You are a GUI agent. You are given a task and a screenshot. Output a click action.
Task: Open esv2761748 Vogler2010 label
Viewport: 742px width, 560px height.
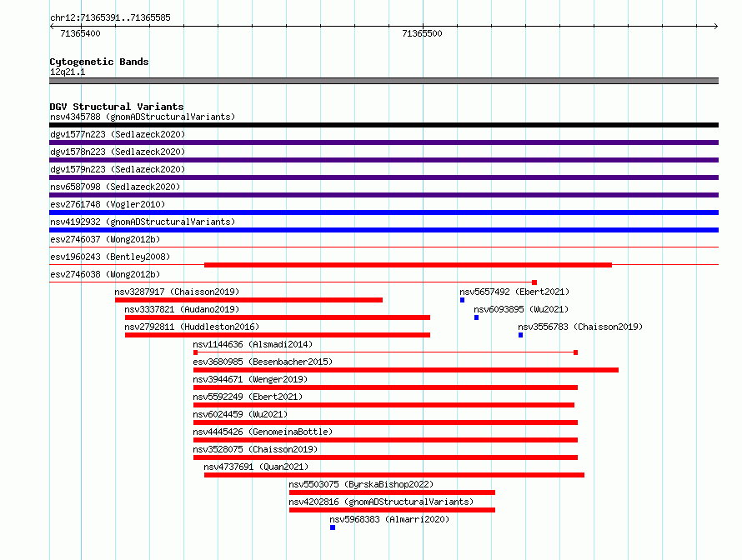point(108,204)
